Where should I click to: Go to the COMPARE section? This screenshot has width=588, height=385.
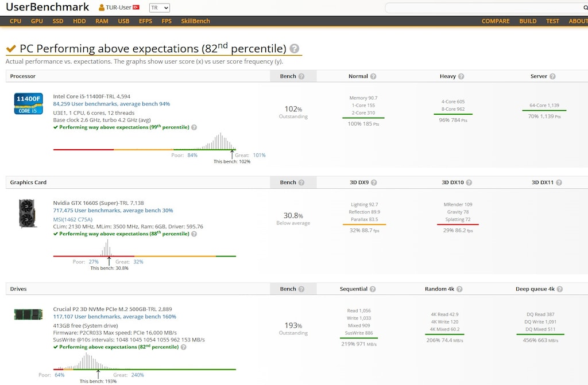496,21
